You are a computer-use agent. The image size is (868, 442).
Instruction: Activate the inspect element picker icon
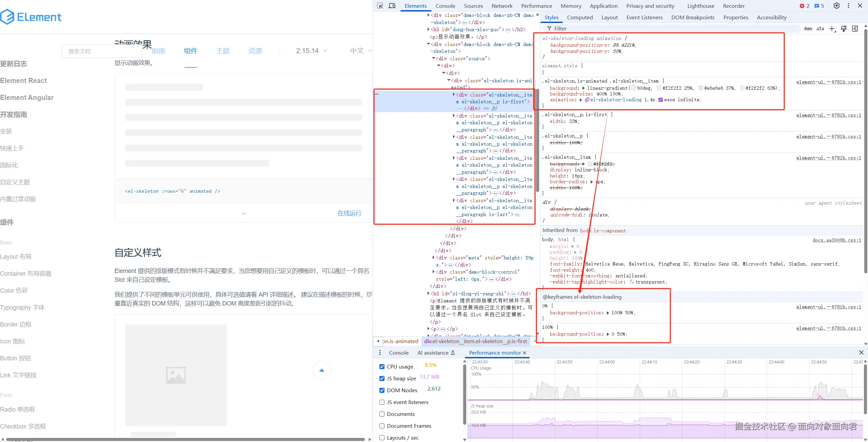pos(380,6)
